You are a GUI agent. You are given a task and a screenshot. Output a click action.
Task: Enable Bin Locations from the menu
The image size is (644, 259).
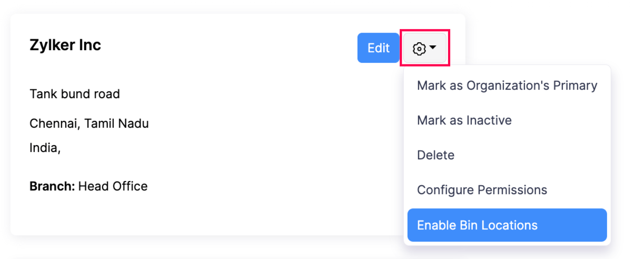[x=477, y=225]
